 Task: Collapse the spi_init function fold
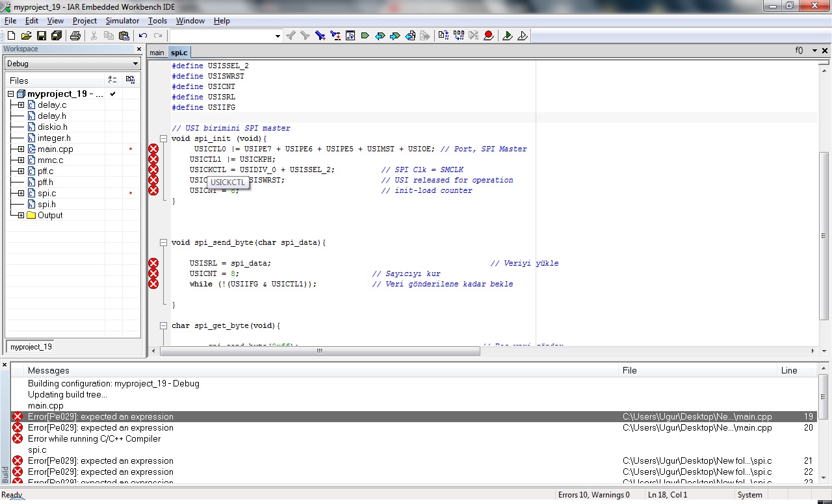(163, 138)
